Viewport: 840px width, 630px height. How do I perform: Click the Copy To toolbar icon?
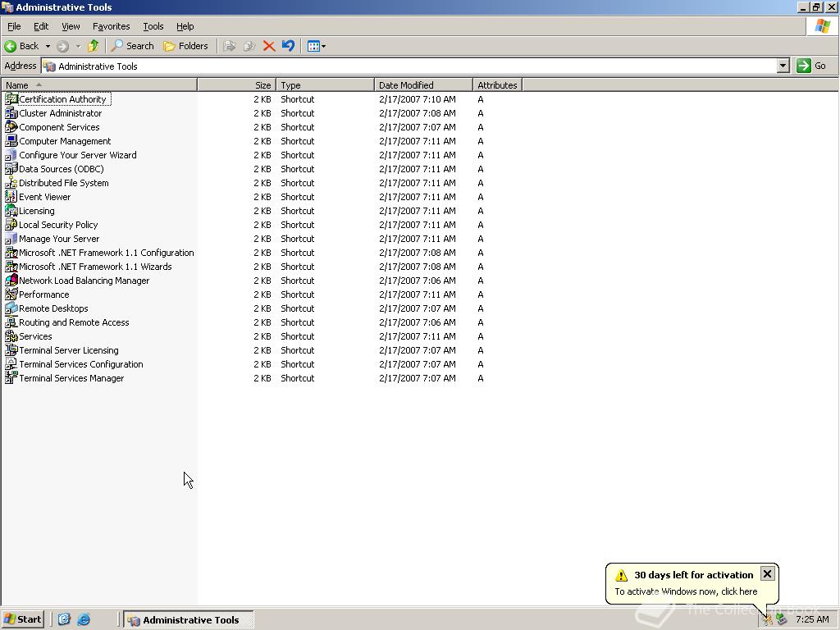pos(249,46)
